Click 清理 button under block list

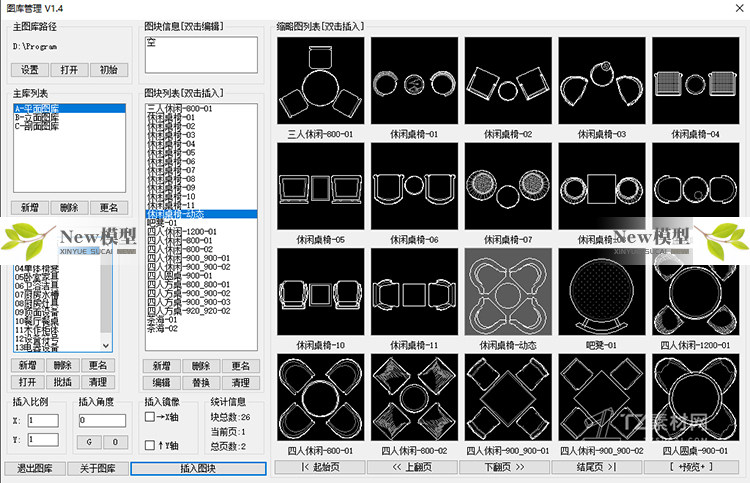[241, 383]
